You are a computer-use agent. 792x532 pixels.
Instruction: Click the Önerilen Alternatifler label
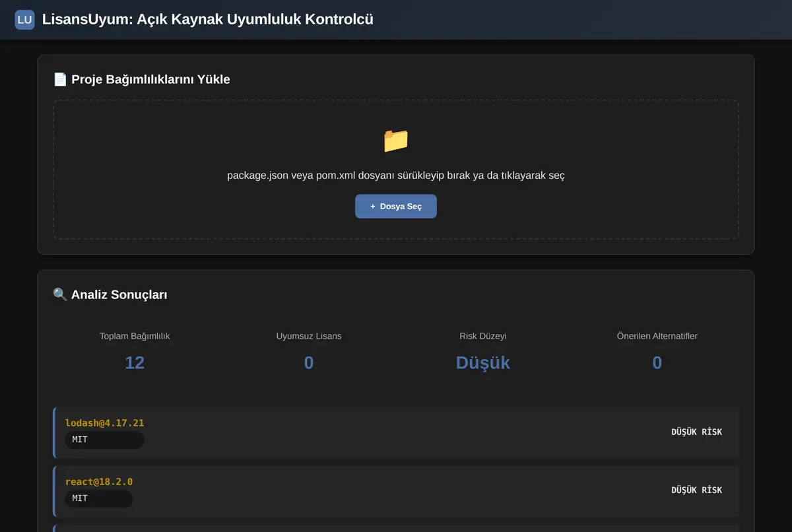[657, 336]
